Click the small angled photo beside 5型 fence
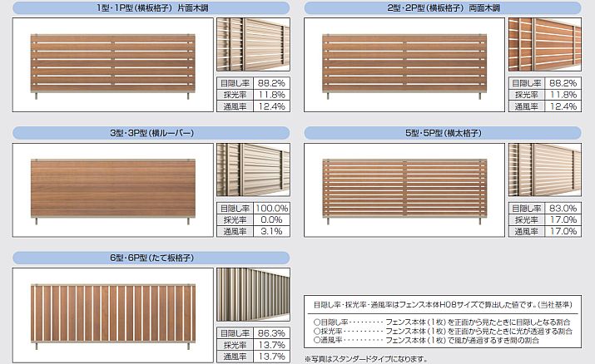The height and width of the screenshot is (364, 595). (544, 170)
